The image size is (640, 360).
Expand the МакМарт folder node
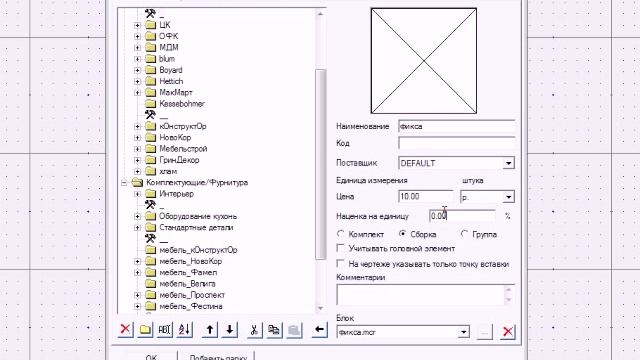coord(138,93)
